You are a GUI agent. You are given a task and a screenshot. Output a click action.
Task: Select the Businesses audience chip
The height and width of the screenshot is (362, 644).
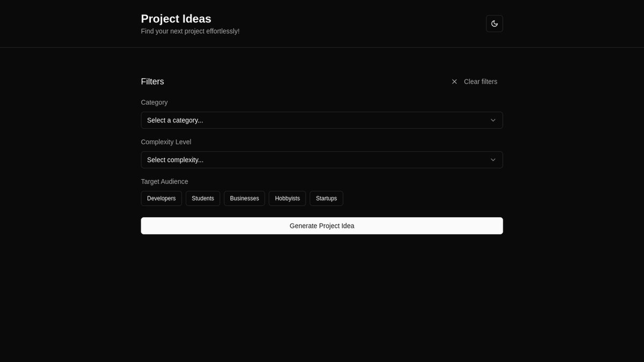coord(244,198)
